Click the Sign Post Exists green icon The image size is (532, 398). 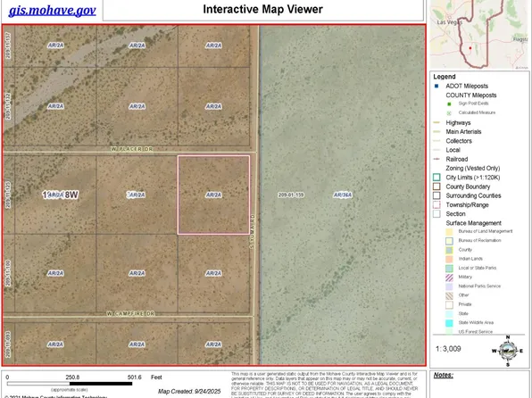[449, 104]
